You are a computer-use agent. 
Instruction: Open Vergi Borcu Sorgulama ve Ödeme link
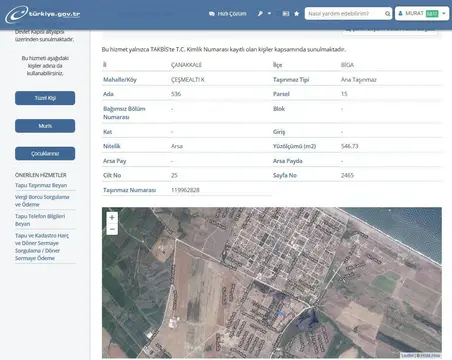(x=42, y=201)
